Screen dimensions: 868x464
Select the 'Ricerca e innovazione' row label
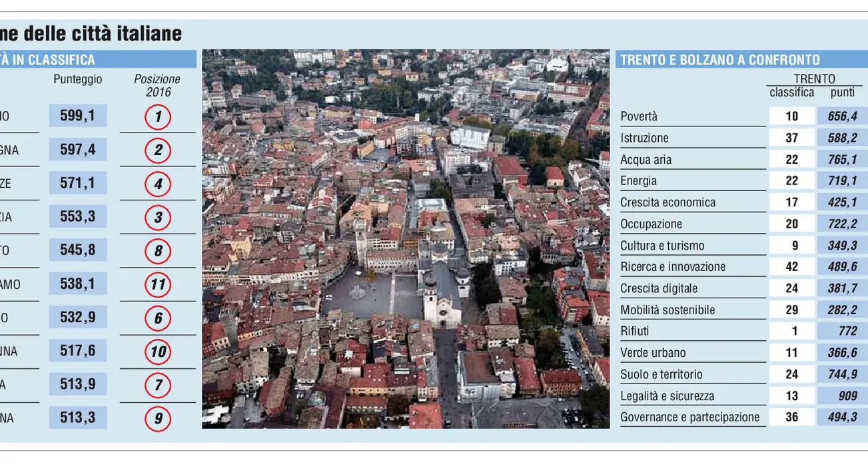click(673, 267)
